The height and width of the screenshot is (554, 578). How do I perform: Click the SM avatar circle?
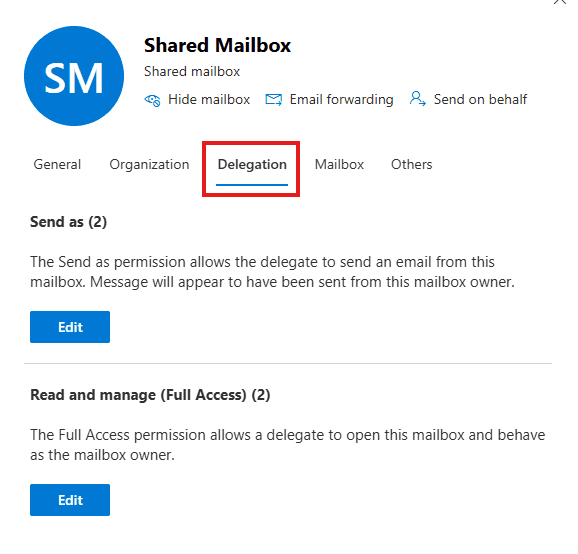tap(74, 76)
